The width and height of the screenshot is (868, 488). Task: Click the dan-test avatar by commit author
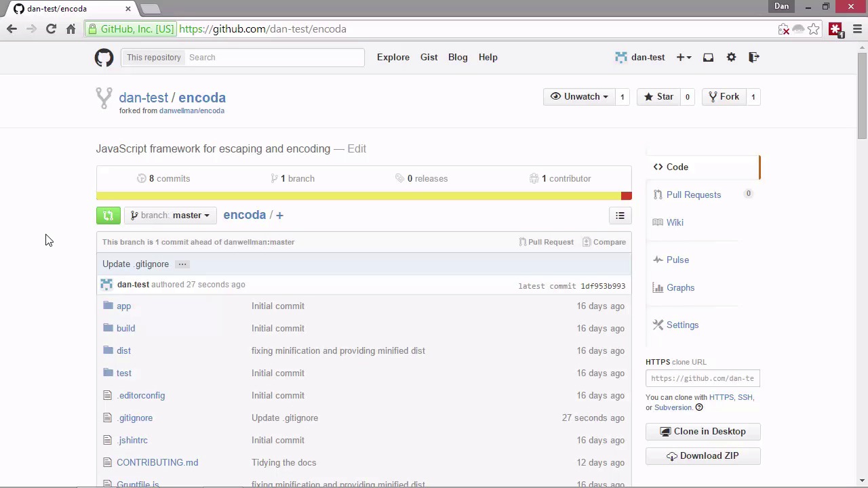click(106, 285)
